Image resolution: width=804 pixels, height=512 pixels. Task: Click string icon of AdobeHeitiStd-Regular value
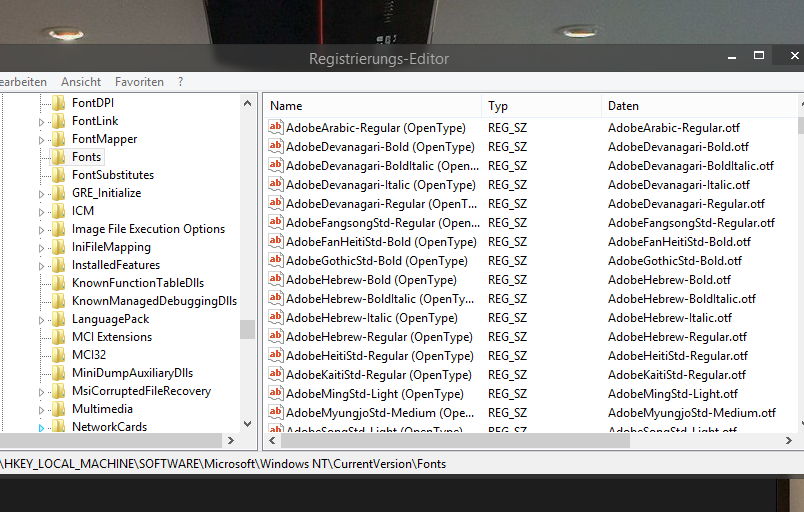(x=276, y=355)
